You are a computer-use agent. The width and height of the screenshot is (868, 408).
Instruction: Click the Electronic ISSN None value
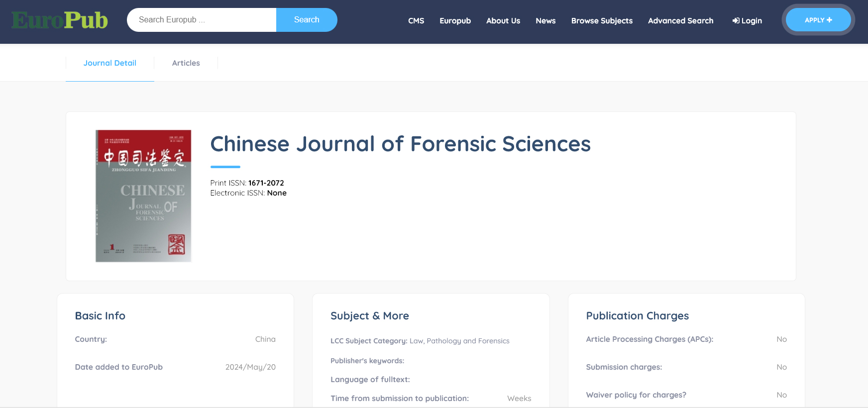click(x=277, y=193)
